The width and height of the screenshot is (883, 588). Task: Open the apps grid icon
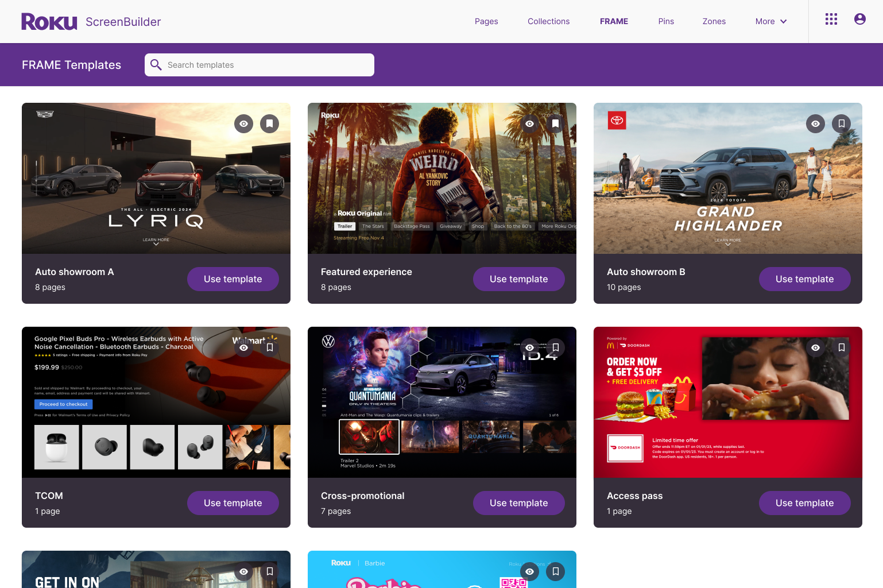click(x=831, y=20)
